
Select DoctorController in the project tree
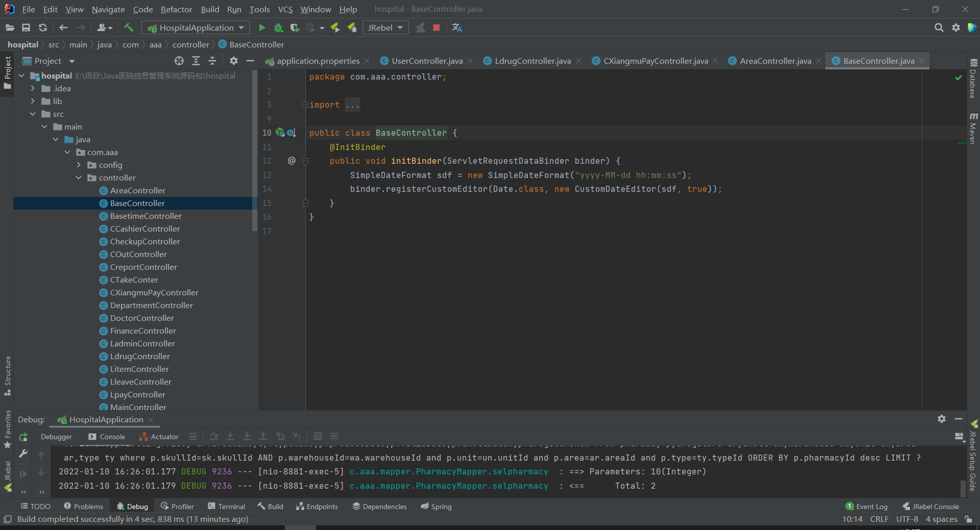[x=142, y=318]
